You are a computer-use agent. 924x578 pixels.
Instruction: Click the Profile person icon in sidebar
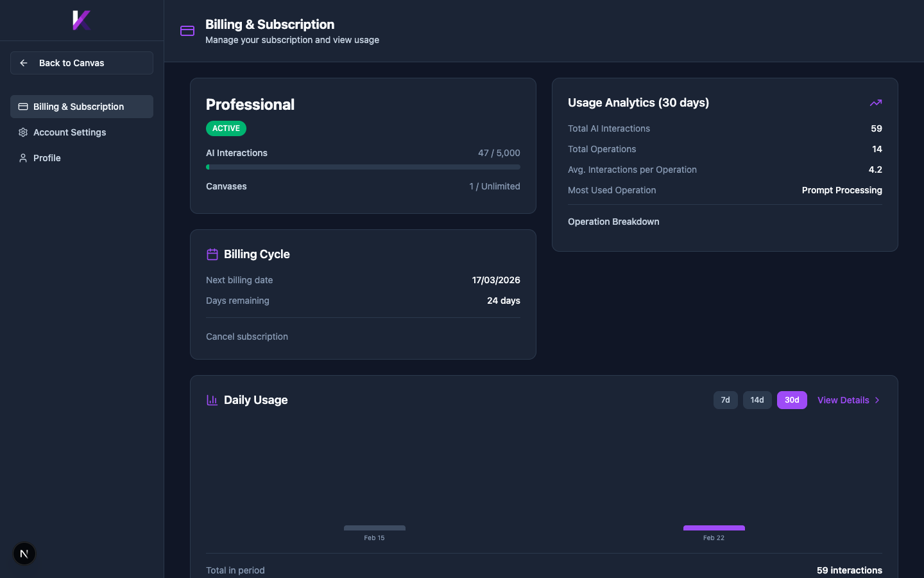(x=22, y=158)
